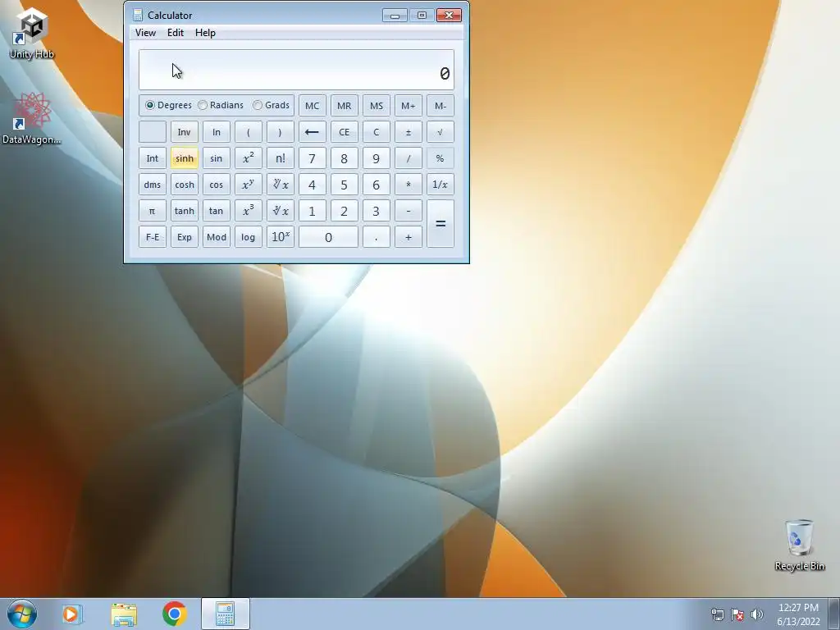Click the x cubed button
The image size is (840, 630).
(x=248, y=211)
